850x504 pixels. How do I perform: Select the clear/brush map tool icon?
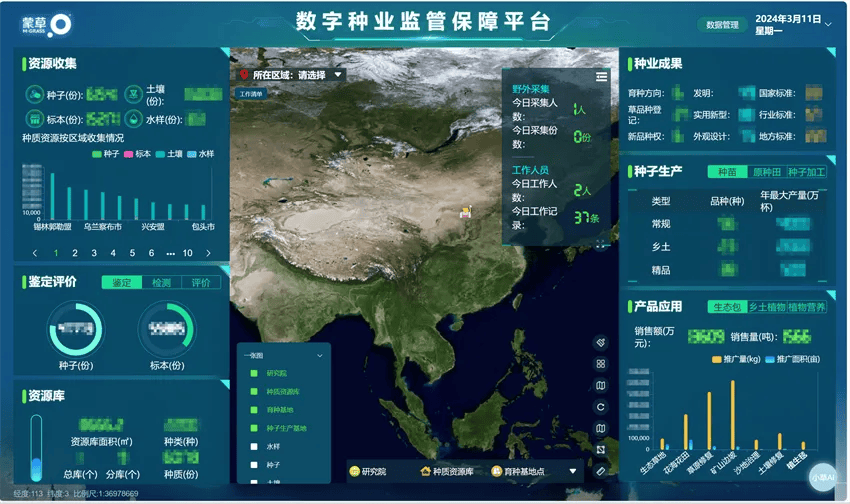[601, 343]
